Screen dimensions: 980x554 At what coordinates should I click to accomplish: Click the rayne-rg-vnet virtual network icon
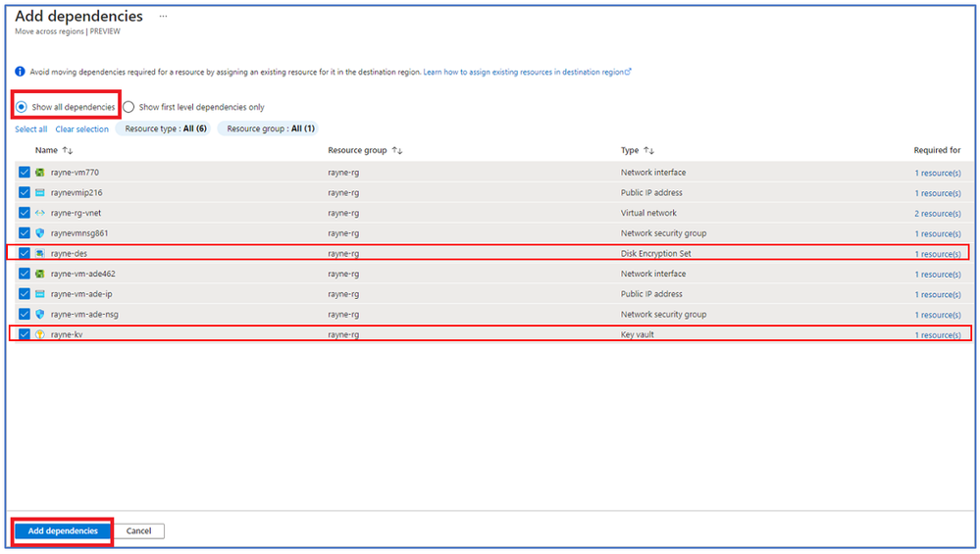(x=40, y=213)
